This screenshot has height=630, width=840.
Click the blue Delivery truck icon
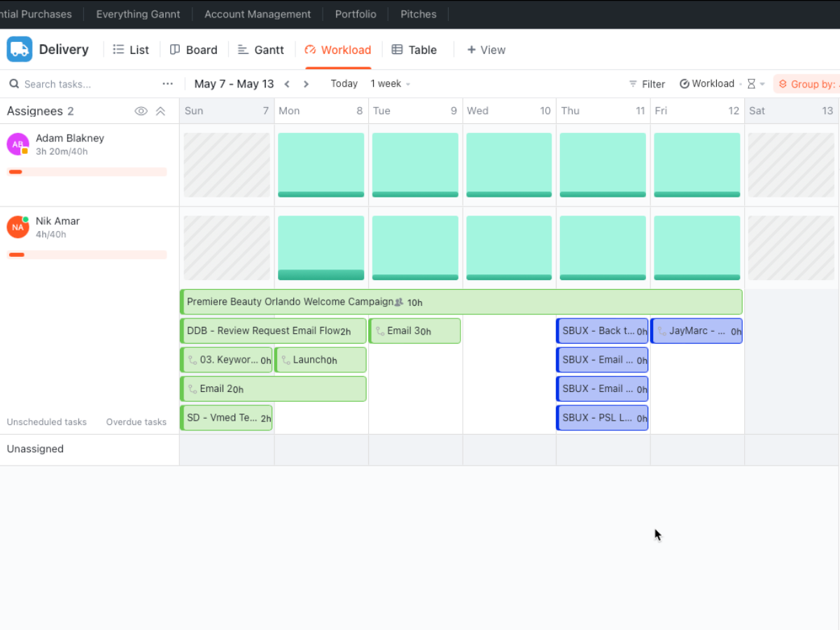click(19, 49)
